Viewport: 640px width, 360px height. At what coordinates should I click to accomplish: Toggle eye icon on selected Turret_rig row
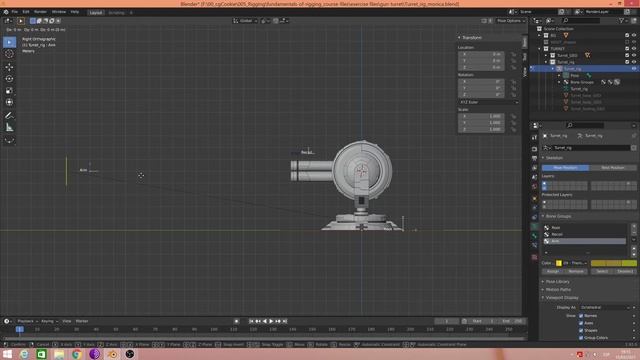click(x=634, y=69)
